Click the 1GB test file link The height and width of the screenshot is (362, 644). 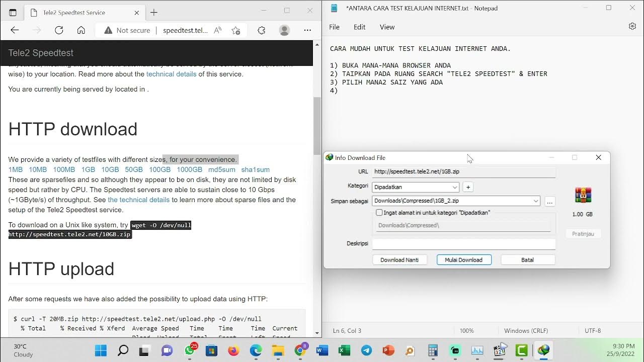coord(88,169)
